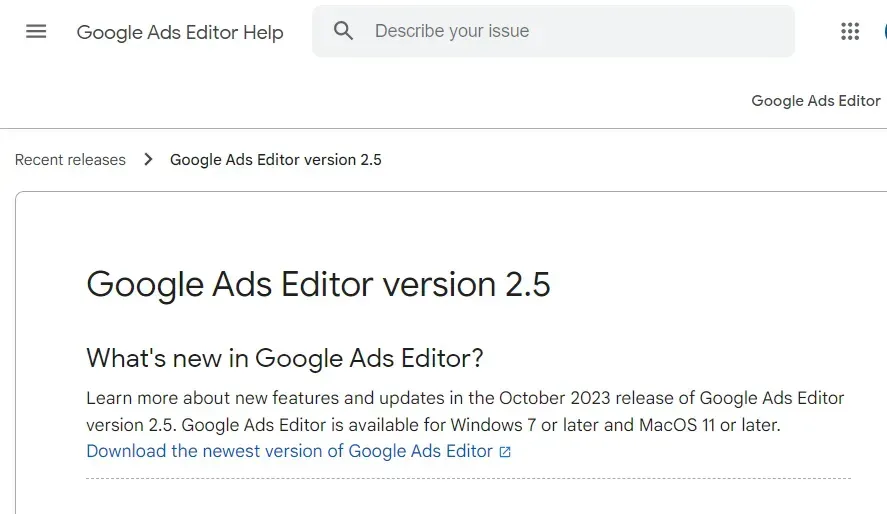Click the dashed divider below the Download link

[468, 478]
